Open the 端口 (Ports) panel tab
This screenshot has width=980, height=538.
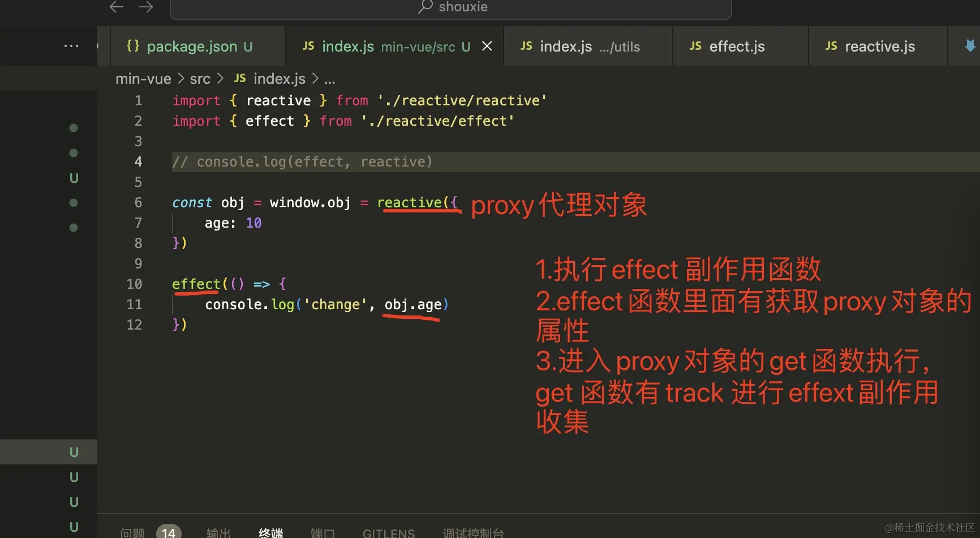coord(323,533)
